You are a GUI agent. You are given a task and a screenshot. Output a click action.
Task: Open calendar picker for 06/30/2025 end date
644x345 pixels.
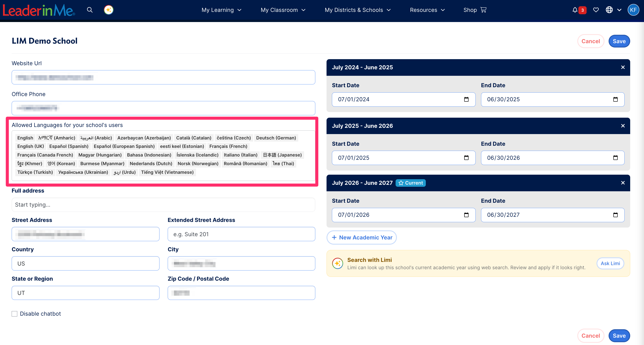[615, 100]
